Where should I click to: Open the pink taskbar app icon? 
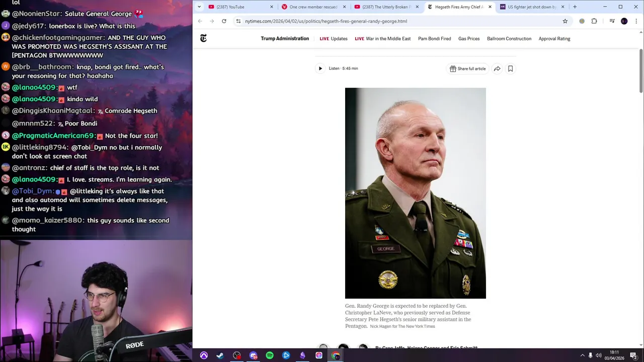[x=319, y=355]
